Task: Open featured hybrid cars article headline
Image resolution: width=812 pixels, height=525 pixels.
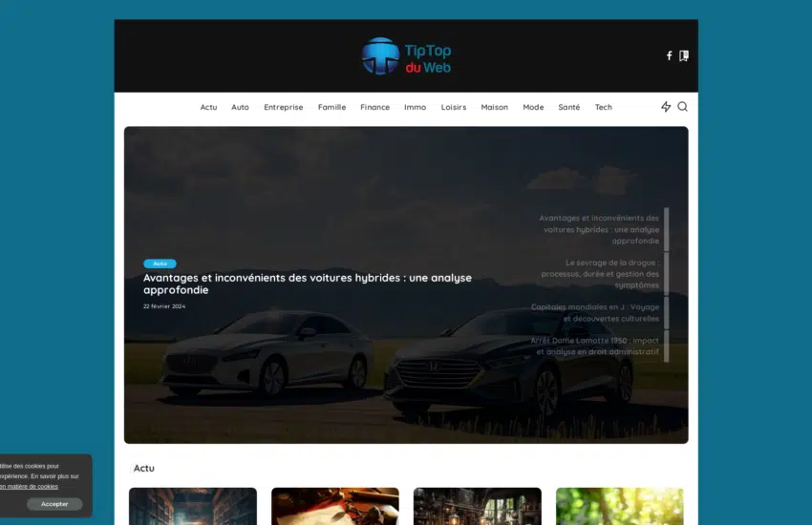Action: click(x=308, y=283)
